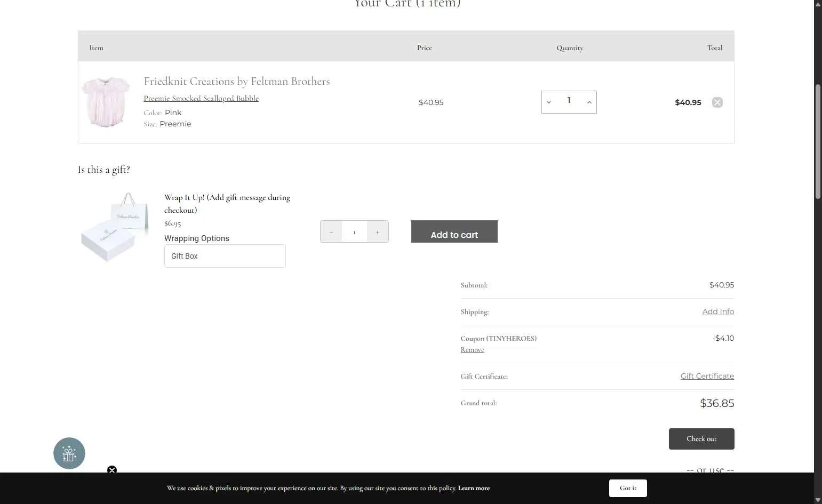Screen dimensions: 822x504
Task: Click the pink bubble product thumbnail
Action: [105, 102]
